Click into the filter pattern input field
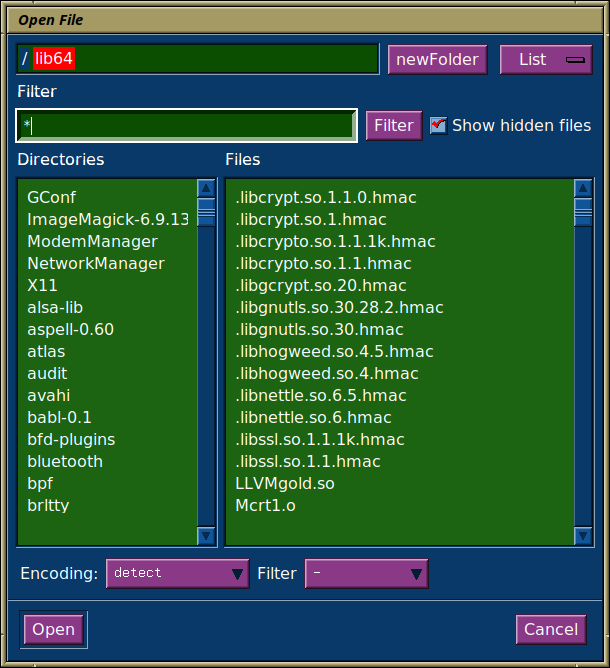 [187, 126]
